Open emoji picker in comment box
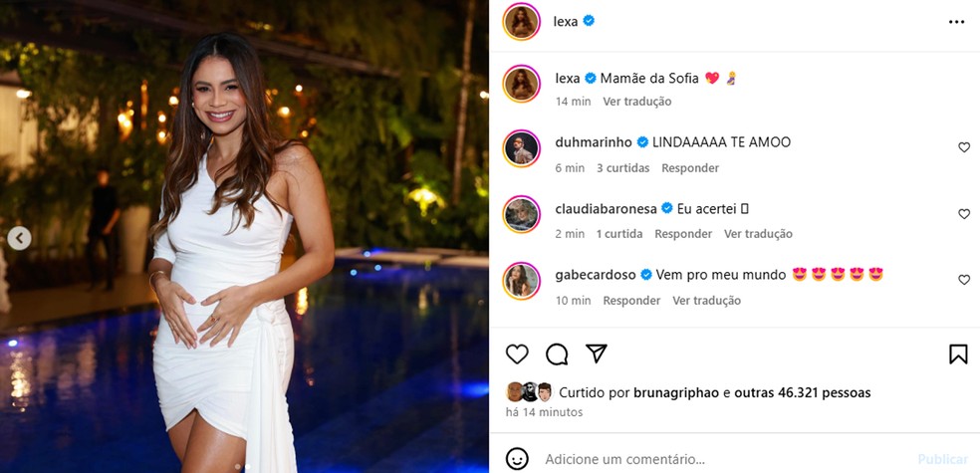This screenshot has height=473, width=980. coord(517,459)
